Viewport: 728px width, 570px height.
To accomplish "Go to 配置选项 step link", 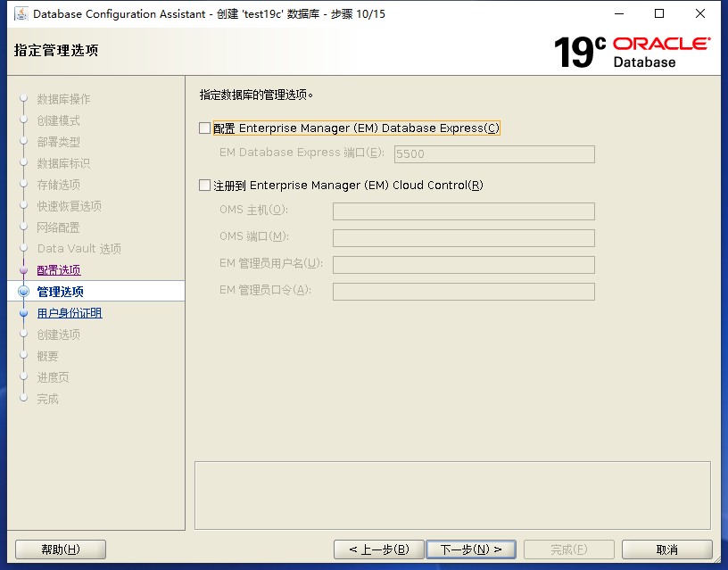I will [x=59, y=270].
